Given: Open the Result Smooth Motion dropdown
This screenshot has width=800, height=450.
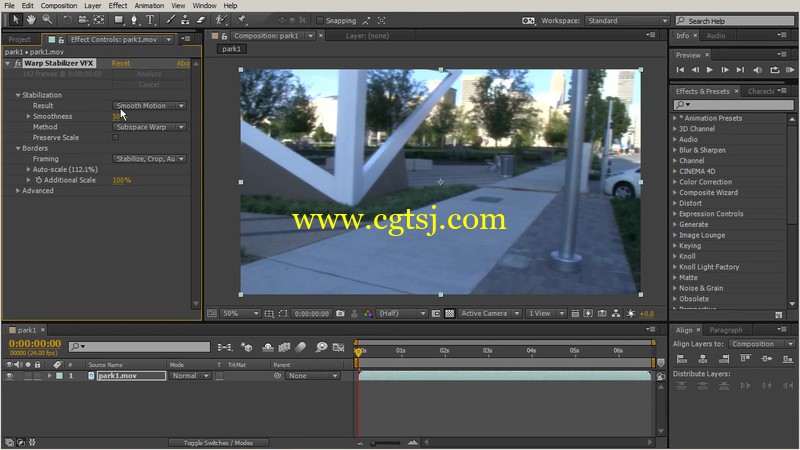Looking at the screenshot, I should click(x=149, y=106).
